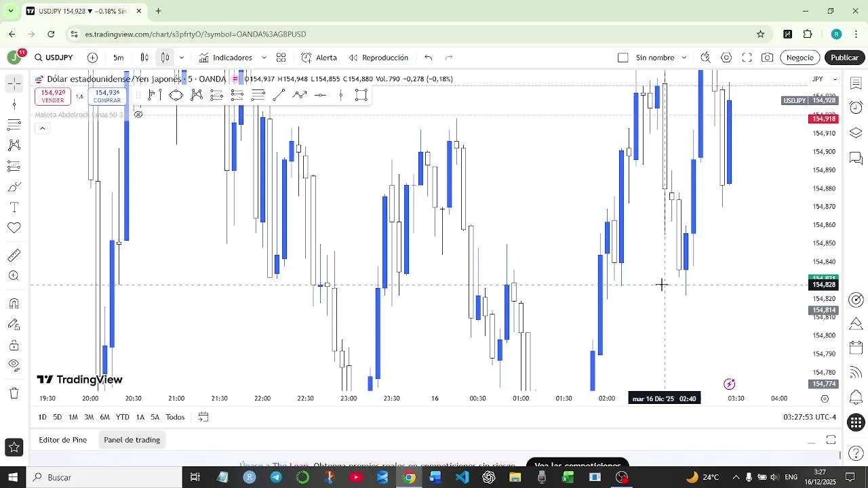Set the chart range to 1D

(x=42, y=417)
